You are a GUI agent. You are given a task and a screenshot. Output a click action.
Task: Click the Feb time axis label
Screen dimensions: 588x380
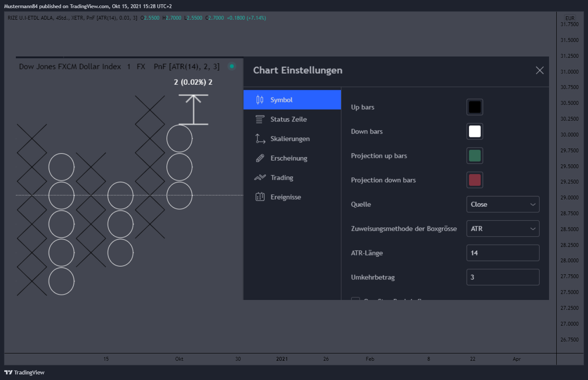370,359
